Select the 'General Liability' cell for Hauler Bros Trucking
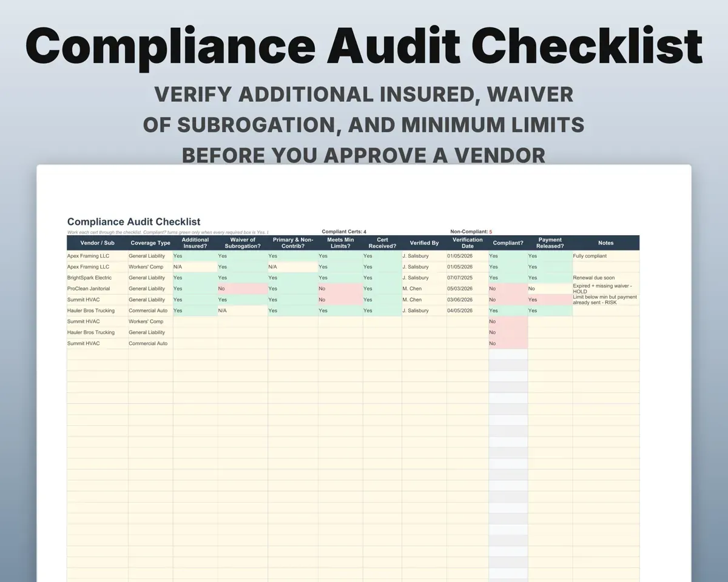The width and height of the screenshot is (728, 582). (x=150, y=332)
